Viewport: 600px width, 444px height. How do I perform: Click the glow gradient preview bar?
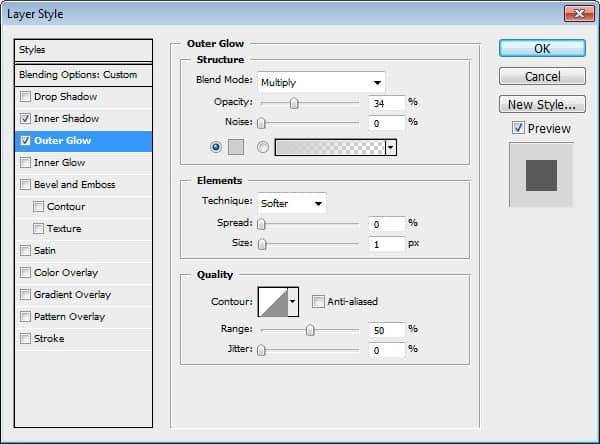[330, 147]
